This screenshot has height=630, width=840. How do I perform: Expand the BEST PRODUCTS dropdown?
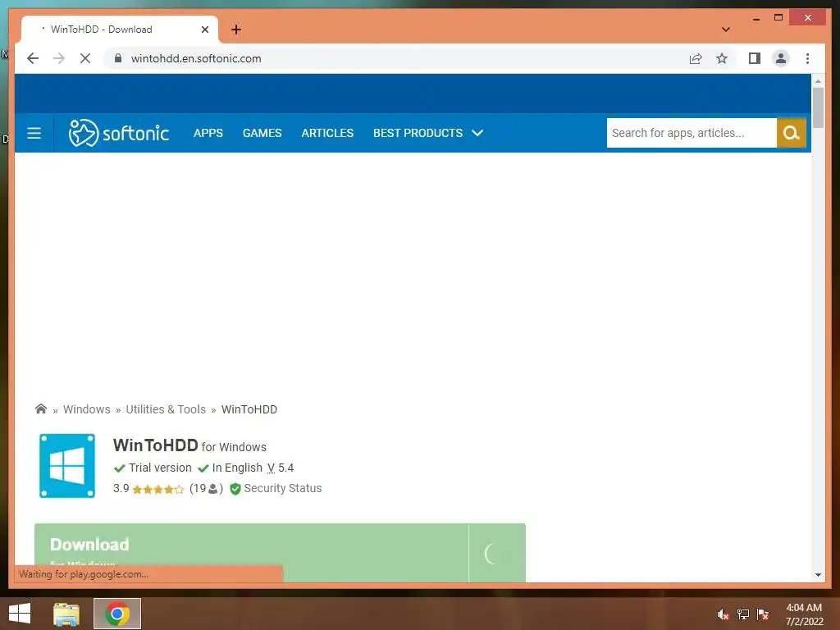[428, 133]
